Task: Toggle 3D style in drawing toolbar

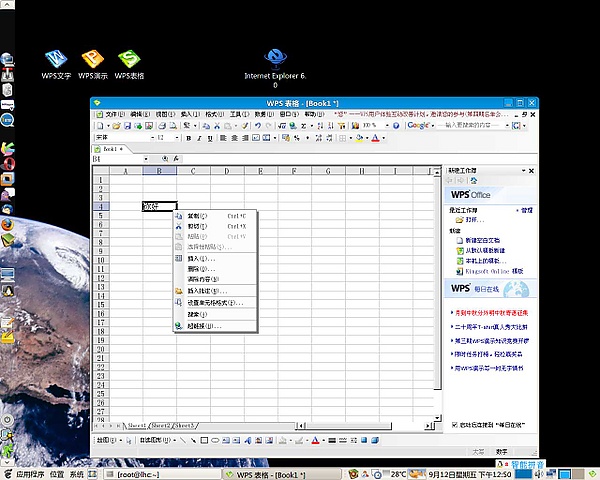Action: coord(375,441)
